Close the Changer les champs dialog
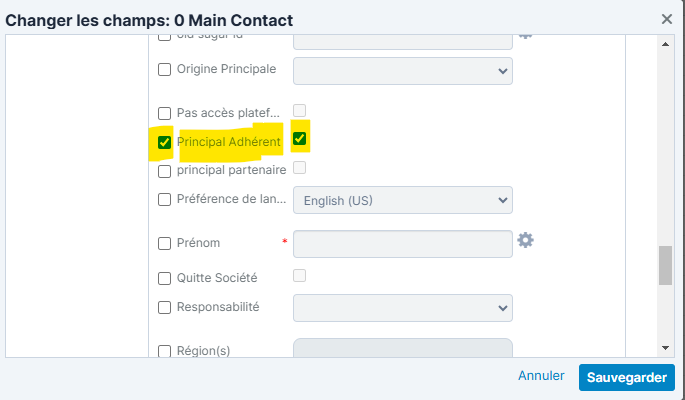Viewport: 685px width, 400px height. pyautogui.click(x=667, y=19)
